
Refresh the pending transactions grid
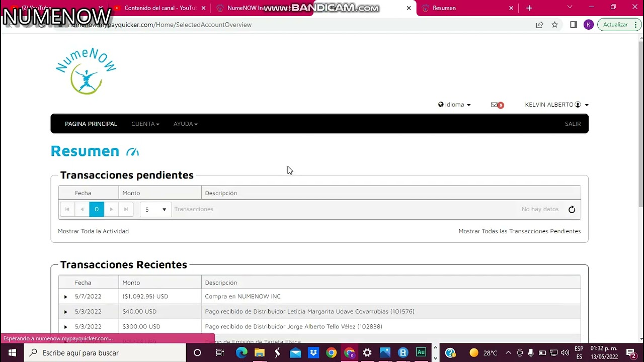572,210
